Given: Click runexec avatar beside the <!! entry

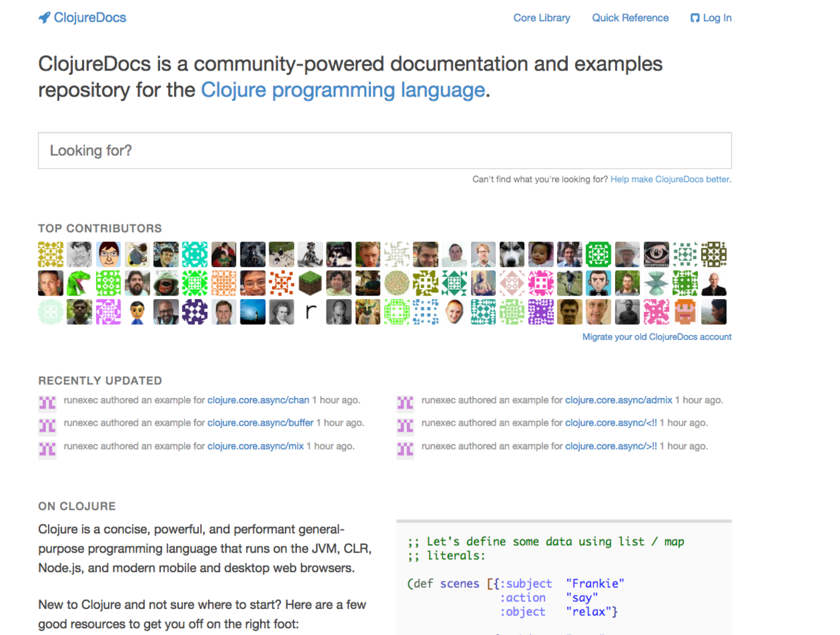Looking at the screenshot, I should tap(405, 426).
